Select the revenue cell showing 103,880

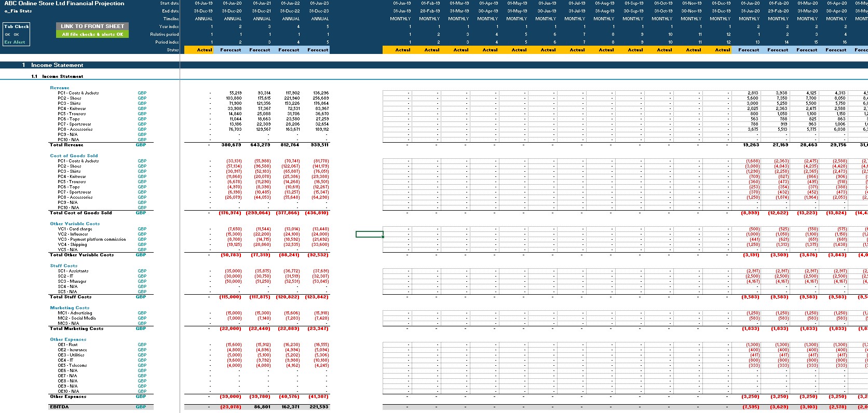coord(234,98)
